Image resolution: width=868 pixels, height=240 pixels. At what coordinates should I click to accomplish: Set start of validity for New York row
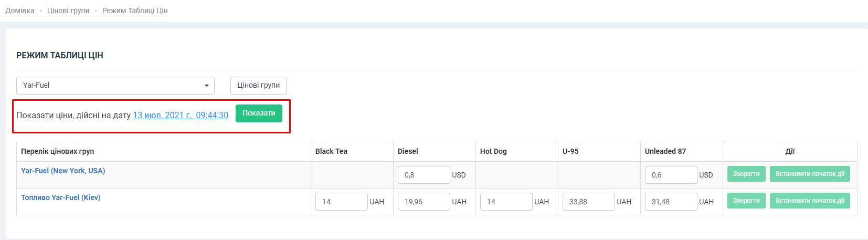pyautogui.click(x=809, y=174)
